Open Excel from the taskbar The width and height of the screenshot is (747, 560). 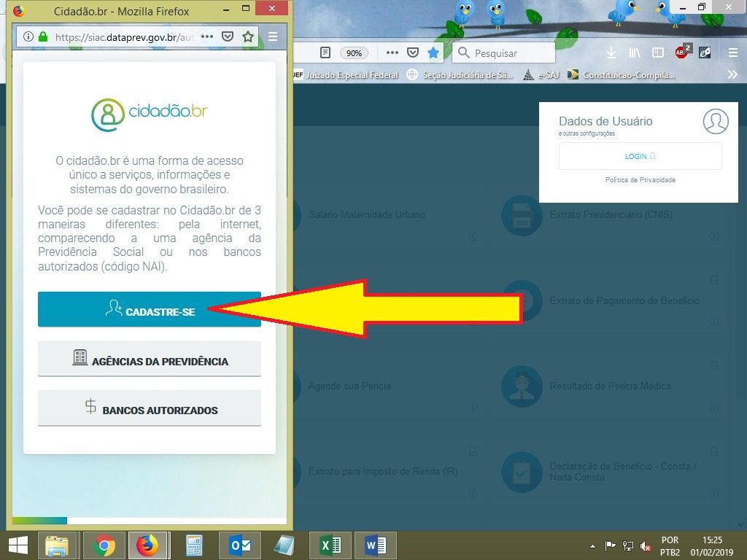tap(330, 545)
